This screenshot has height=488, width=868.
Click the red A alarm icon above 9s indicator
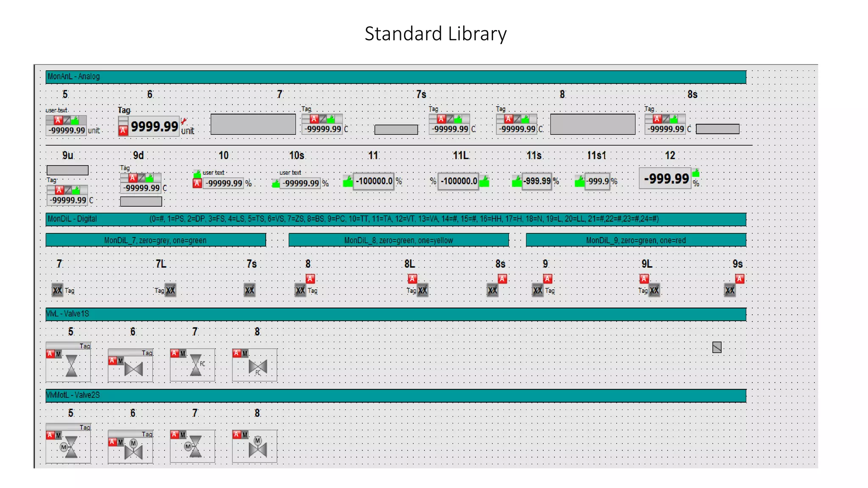pos(740,279)
